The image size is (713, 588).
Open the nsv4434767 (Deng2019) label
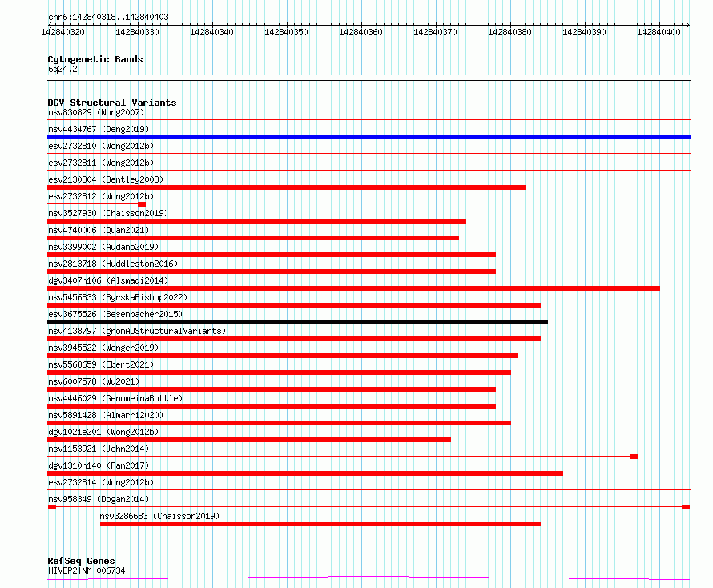coord(99,129)
